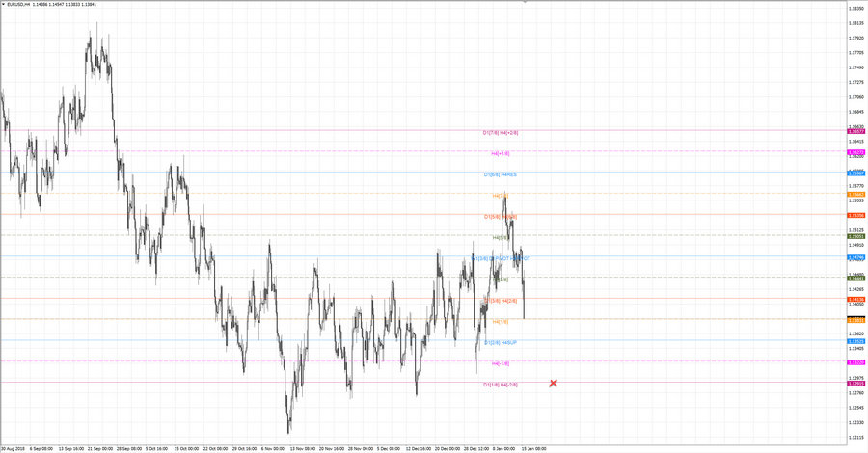Click the 1.17920 price scale value

coord(856,39)
